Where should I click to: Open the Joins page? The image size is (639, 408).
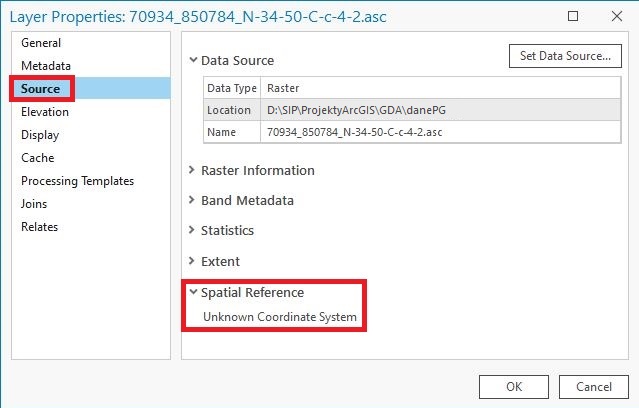pos(34,204)
